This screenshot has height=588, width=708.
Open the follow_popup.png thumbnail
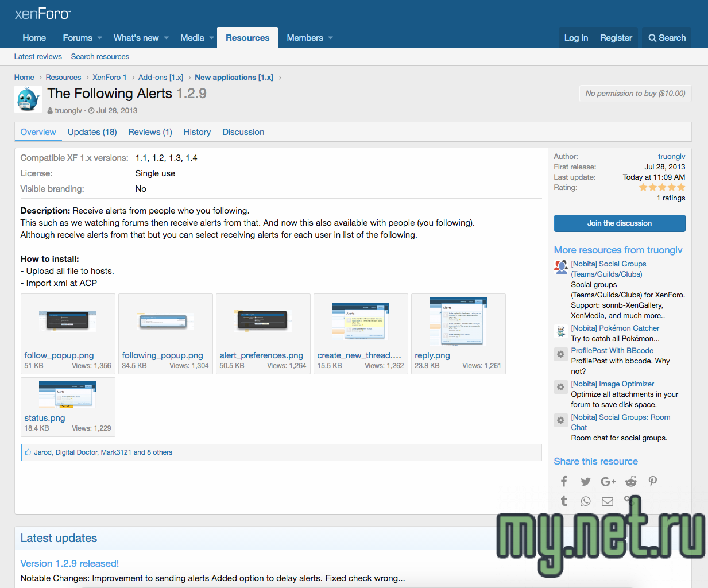[68, 322]
